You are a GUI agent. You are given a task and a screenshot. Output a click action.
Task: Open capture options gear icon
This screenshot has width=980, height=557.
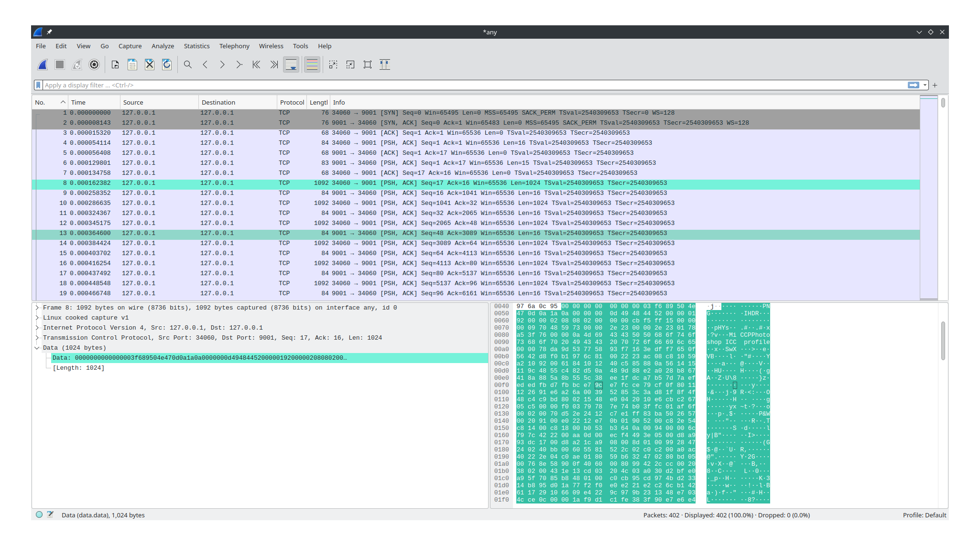click(x=94, y=64)
